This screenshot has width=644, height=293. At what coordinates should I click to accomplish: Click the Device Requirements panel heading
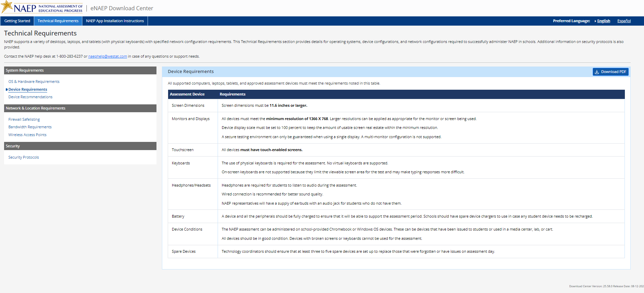tap(191, 72)
